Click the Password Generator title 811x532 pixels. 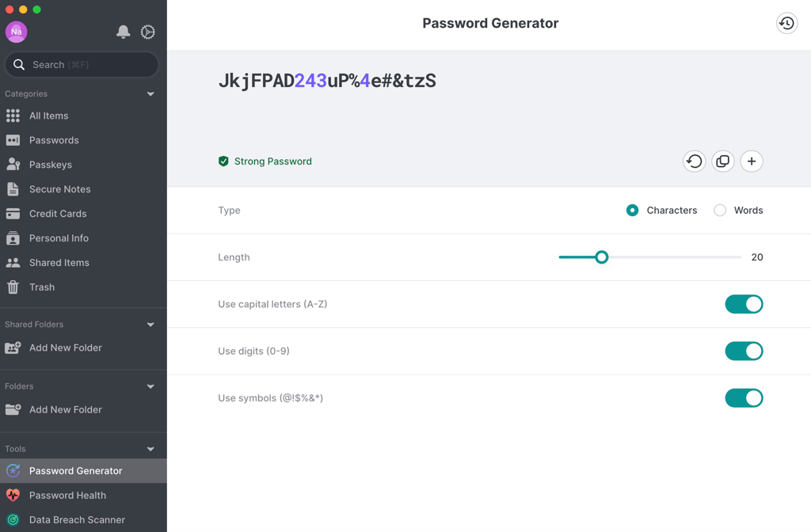[x=490, y=23]
